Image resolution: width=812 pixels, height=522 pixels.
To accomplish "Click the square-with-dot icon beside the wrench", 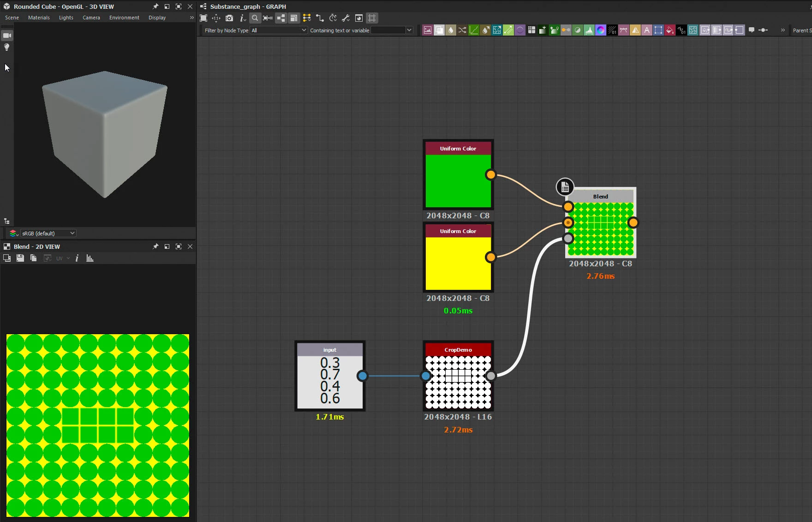I will point(359,18).
